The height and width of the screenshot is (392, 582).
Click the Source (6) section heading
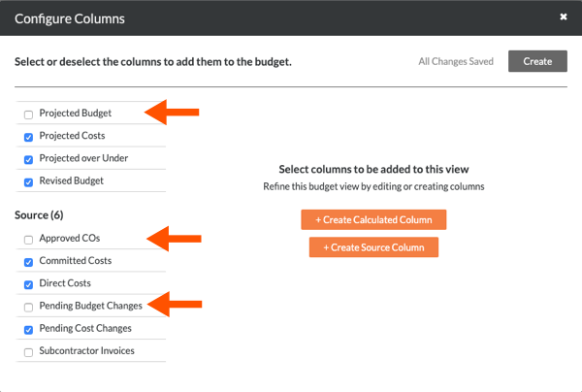[40, 213]
